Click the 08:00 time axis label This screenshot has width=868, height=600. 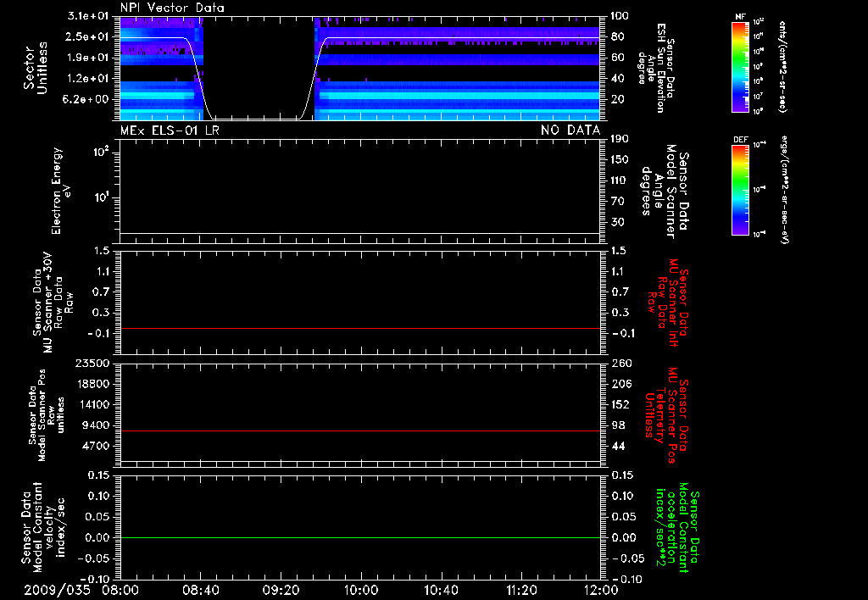(x=120, y=590)
